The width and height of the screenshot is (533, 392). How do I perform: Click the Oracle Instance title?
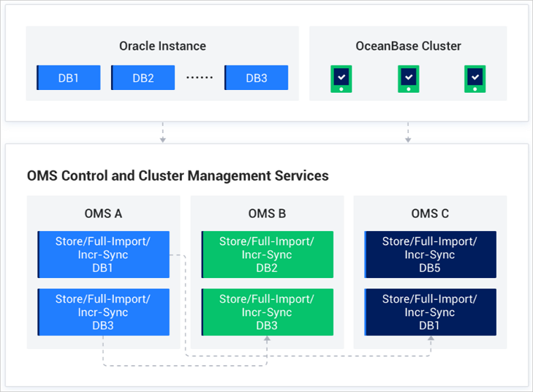162,46
